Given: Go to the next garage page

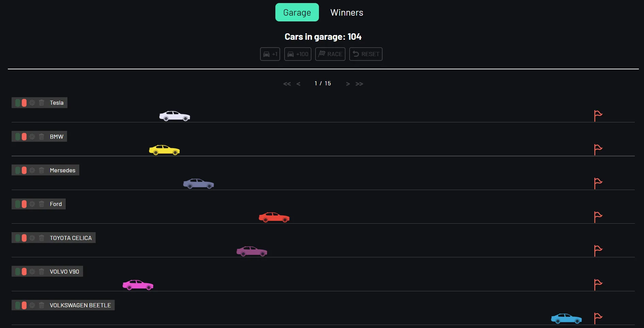Looking at the screenshot, I should coord(348,84).
